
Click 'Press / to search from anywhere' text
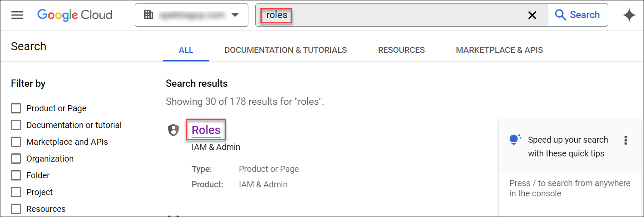[570, 188]
